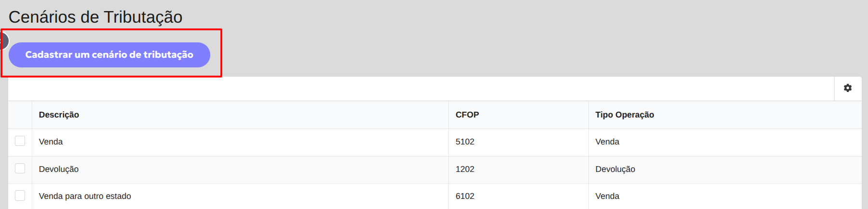Click Venda operation type in 5102 row
The height and width of the screenshot is (209, 868).
(607, 142)
